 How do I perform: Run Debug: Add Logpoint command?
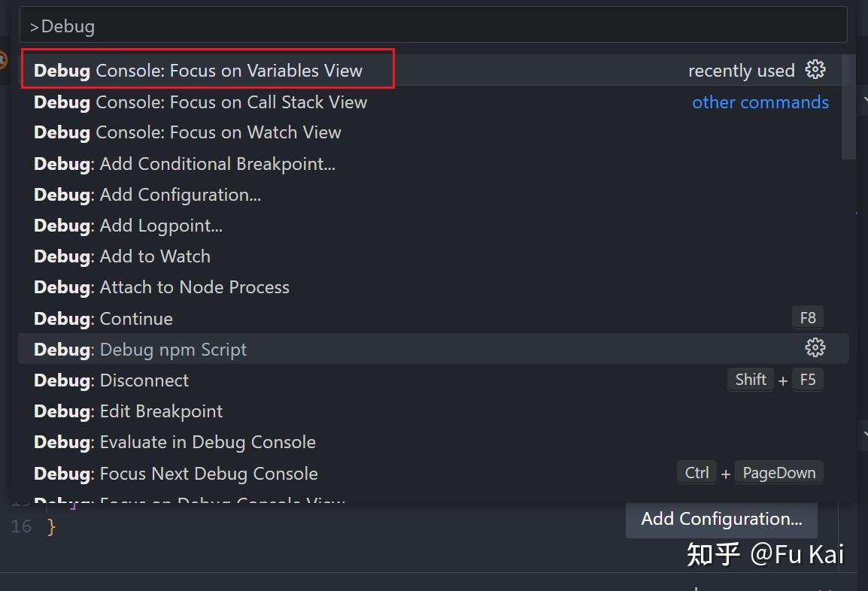click(x=129, y=225)
